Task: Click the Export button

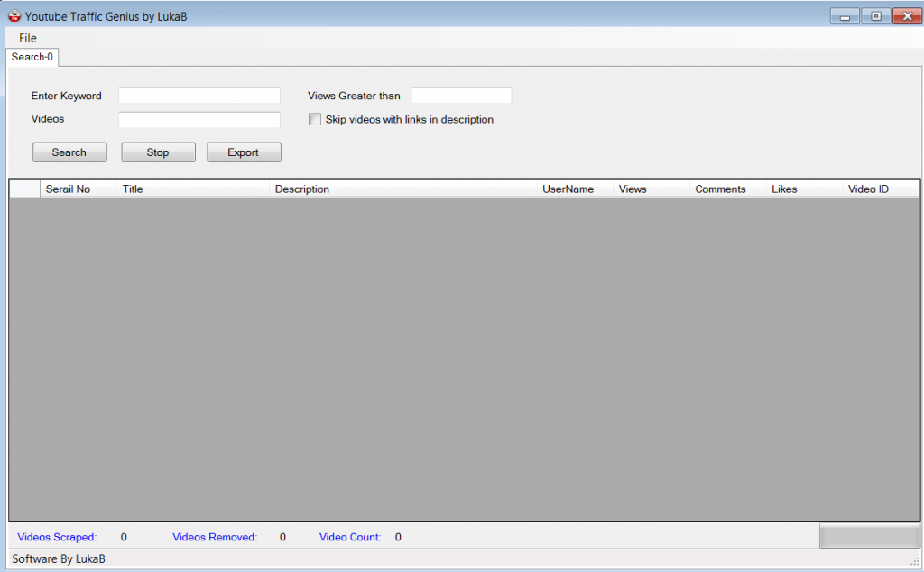Action: tap(244, 152)
